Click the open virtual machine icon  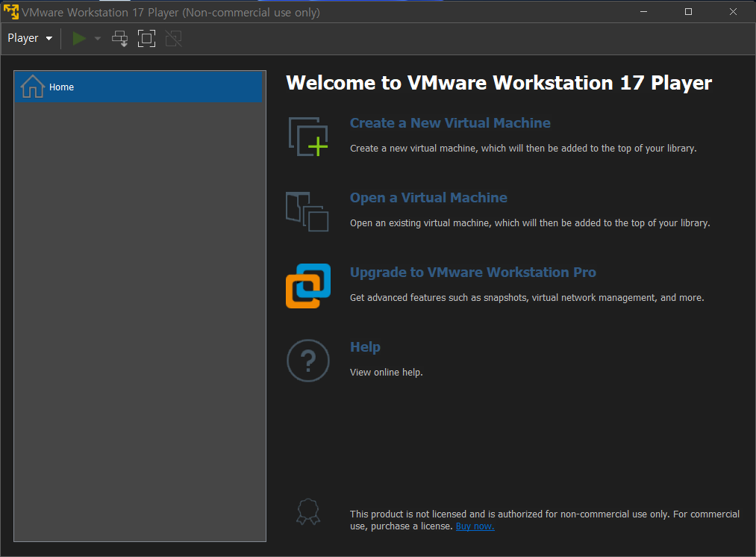click(307, 211)
